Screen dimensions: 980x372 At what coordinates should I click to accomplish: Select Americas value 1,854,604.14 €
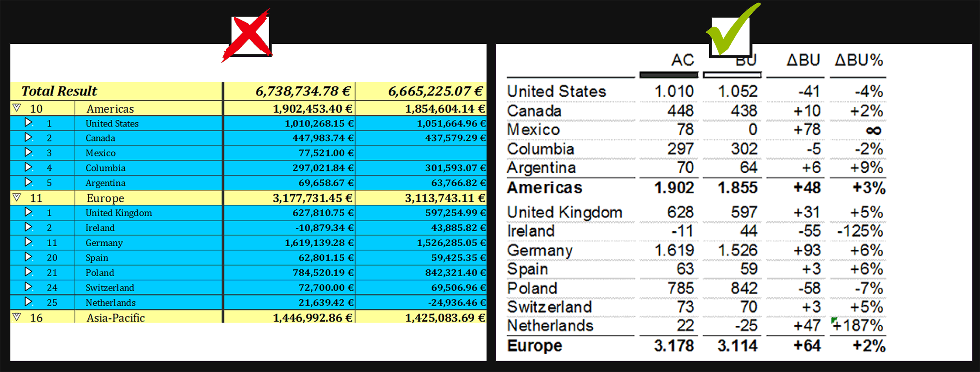click(x=445, y=109)
